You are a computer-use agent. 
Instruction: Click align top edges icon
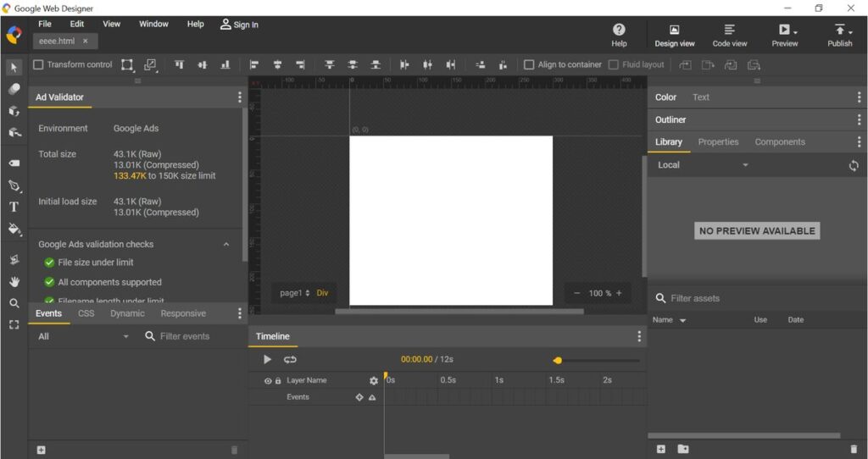coord(180,64)
